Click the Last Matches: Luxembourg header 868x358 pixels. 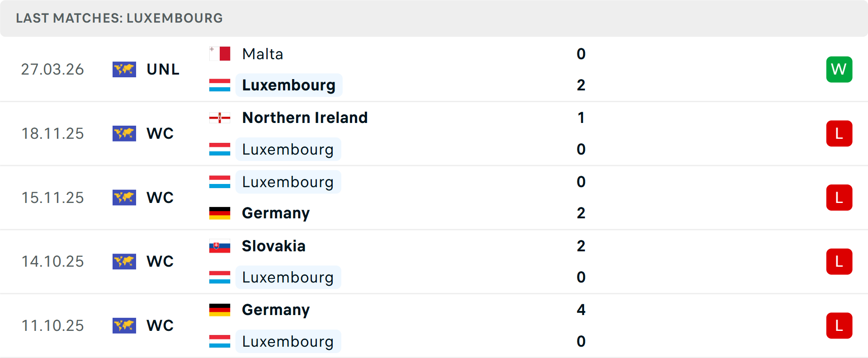[x=119, y=18]
